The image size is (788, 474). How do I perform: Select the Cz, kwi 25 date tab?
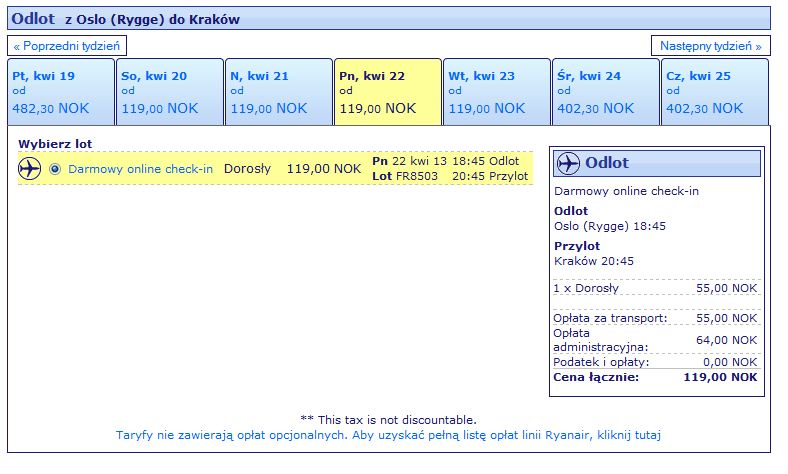(715, 92)
